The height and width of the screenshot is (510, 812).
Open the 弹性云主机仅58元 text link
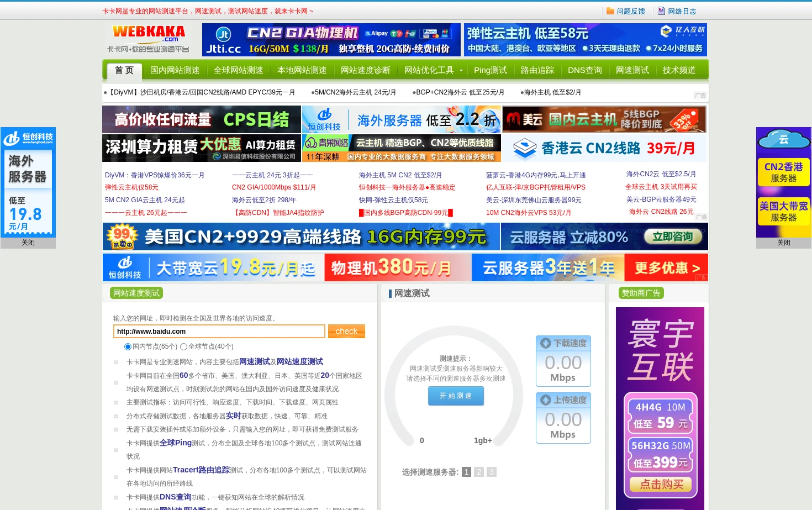[131, 187]
